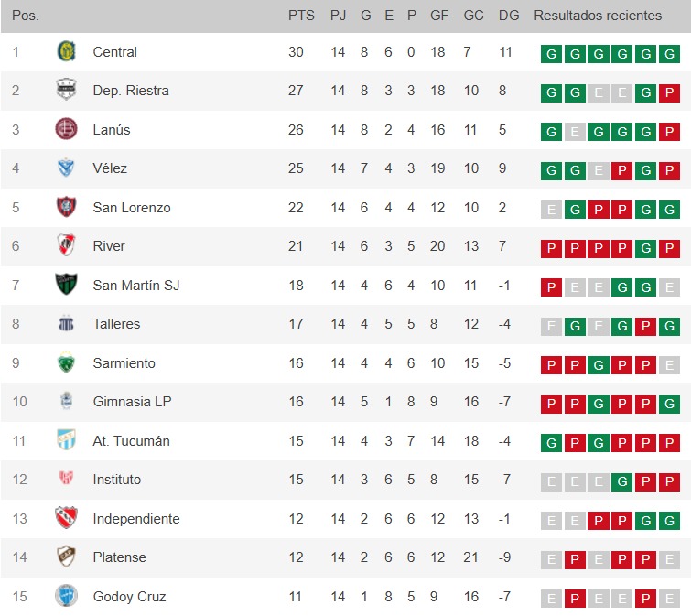
Task: Click the Vélez club crest icon
Action: pyautogui.click(x=67, y=168)
